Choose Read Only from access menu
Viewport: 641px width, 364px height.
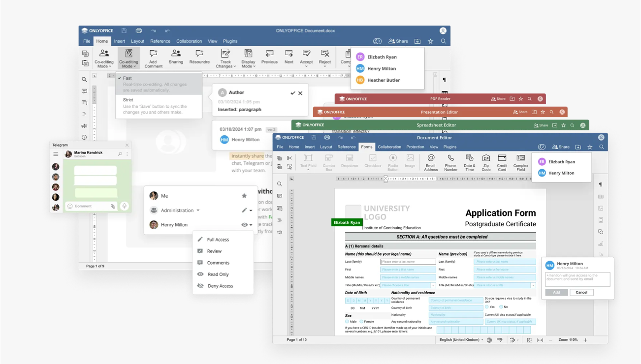pyautogui.click(x=218, y=274)
